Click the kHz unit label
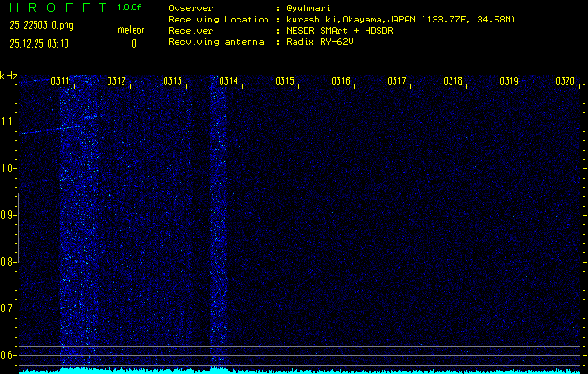The height and width of the screenshot is (374, 588). coord(8,76)
